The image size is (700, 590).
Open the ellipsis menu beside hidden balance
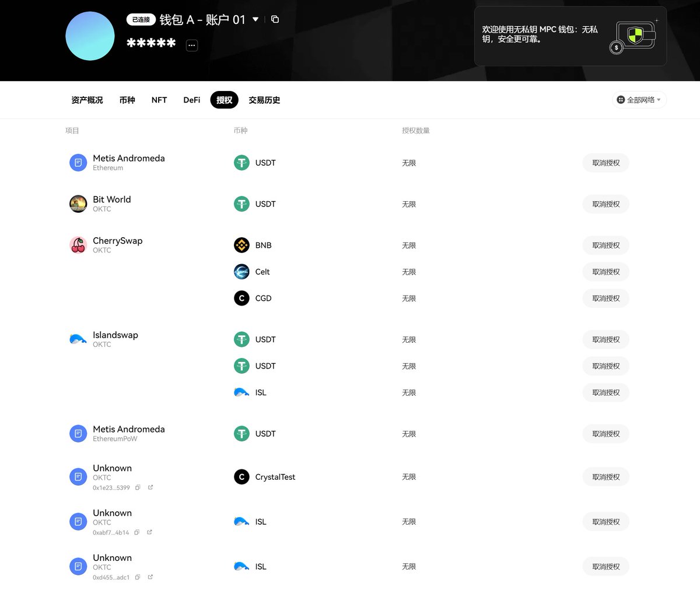click(x=191, y=45)
